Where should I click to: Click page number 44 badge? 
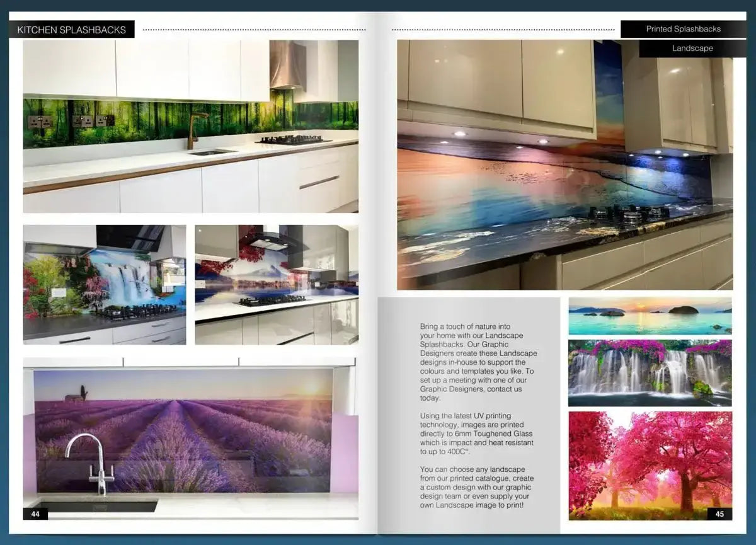tap(35, 514)
